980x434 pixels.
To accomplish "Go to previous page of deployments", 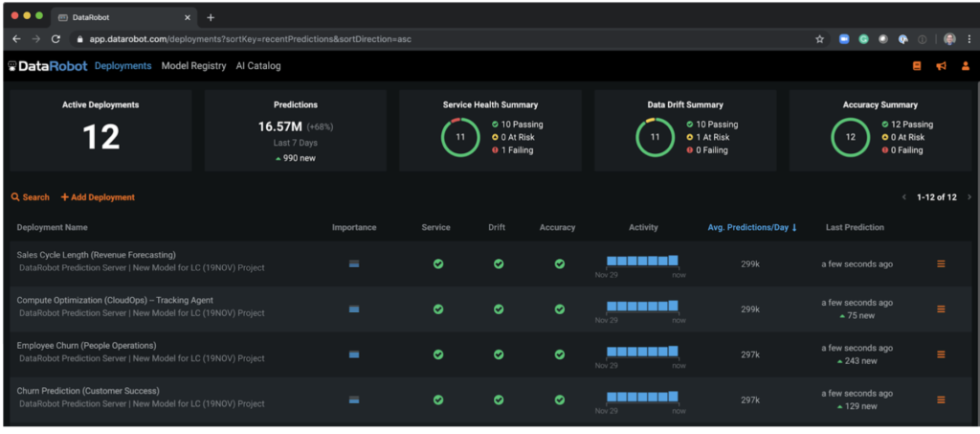I will (903, 197).
